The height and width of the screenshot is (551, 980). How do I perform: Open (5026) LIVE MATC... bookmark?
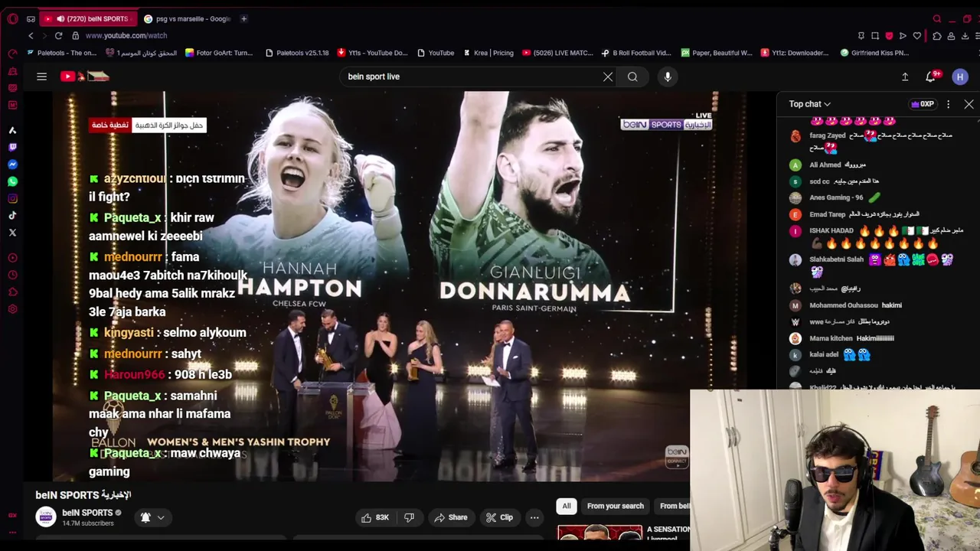[x=557, y=53]
